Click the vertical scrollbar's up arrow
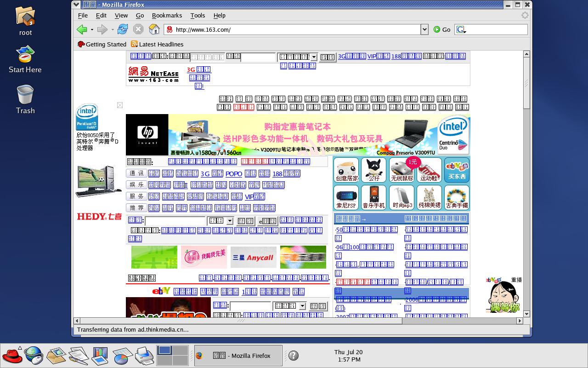Image resolution: width=588 pixels, height=368 pixels. tap(526, 54)
